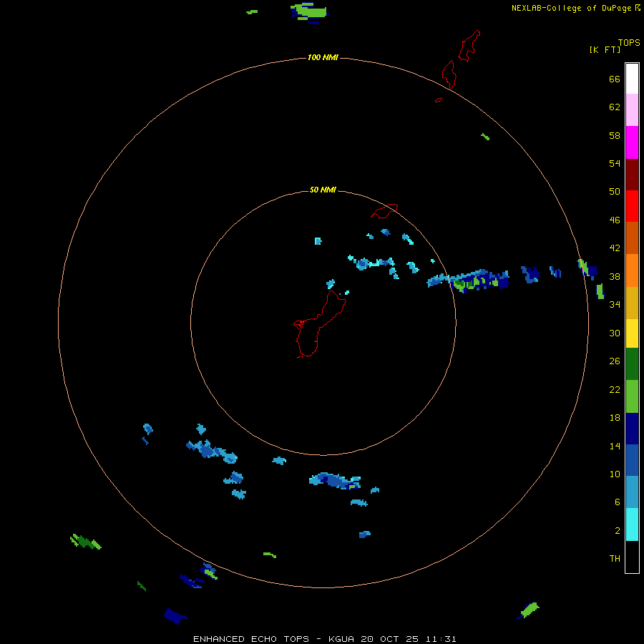
Task: Click the "ENHANCED ECHO TOPS - KGUA" caption
Action: (x=275, y=639)
